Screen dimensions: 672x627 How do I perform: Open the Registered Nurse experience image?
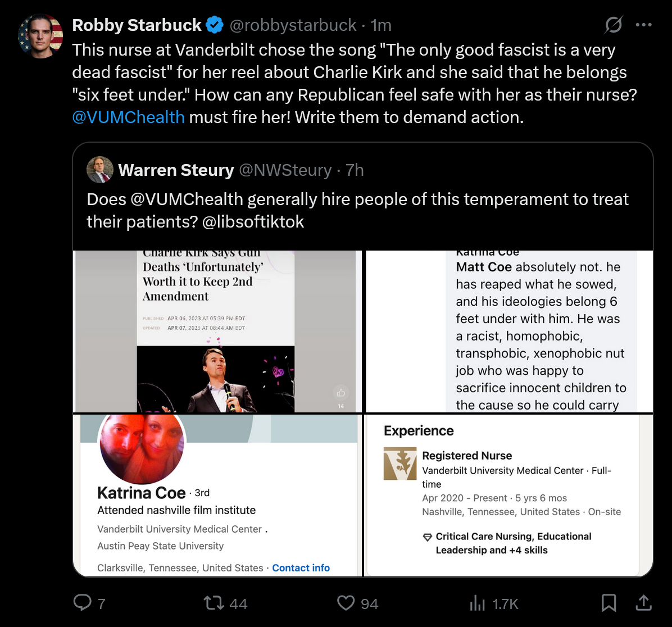[509, 496]
